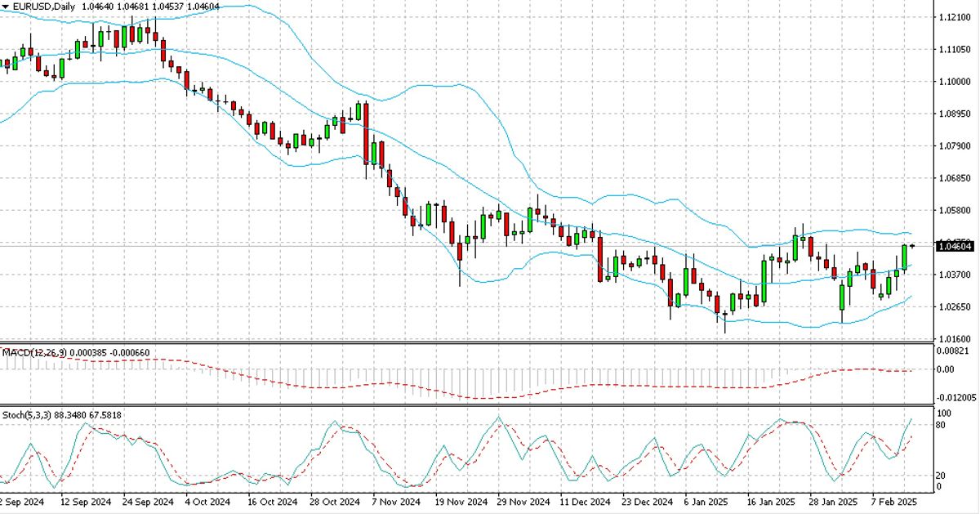Click the 7 Feb 2025 date label

coord(894,501)
